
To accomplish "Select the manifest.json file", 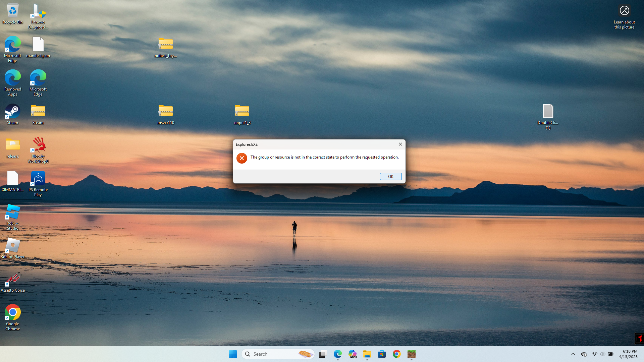I will click(x=38, y=45).
